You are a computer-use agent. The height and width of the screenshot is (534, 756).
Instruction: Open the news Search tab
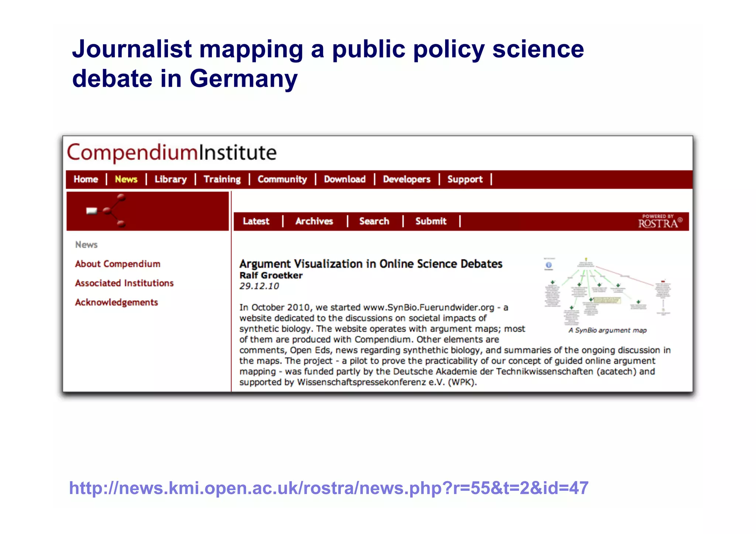tap(374, 221)
